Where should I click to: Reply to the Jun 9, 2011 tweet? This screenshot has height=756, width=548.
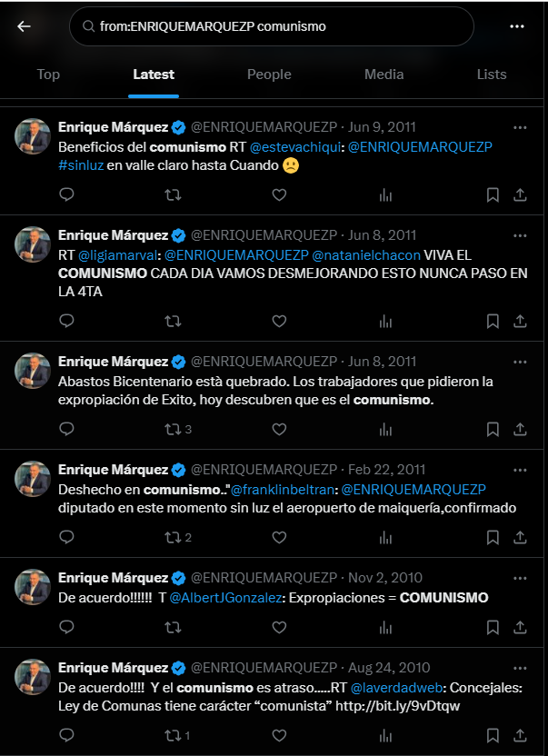tap(66, 194)
